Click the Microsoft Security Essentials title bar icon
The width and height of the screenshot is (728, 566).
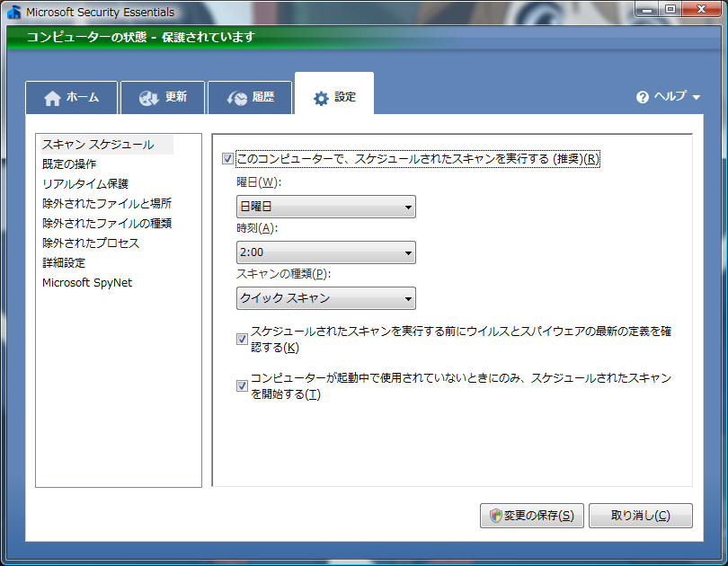13,12
